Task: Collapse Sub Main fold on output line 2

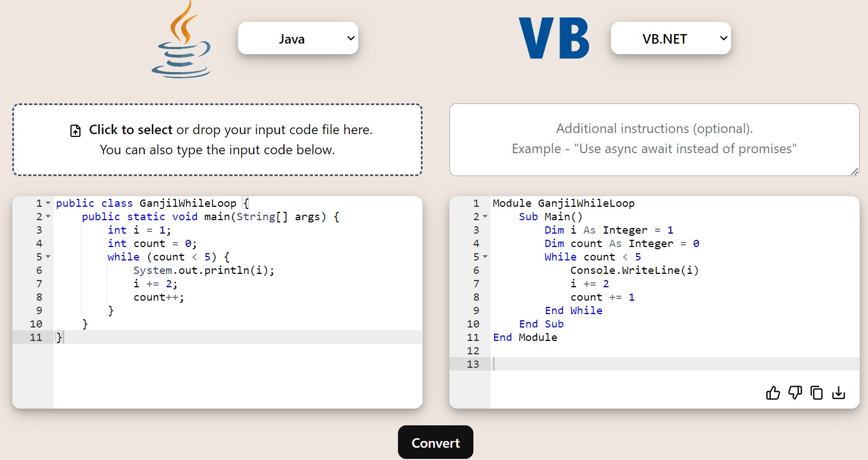Action: (x=485, y=216)
